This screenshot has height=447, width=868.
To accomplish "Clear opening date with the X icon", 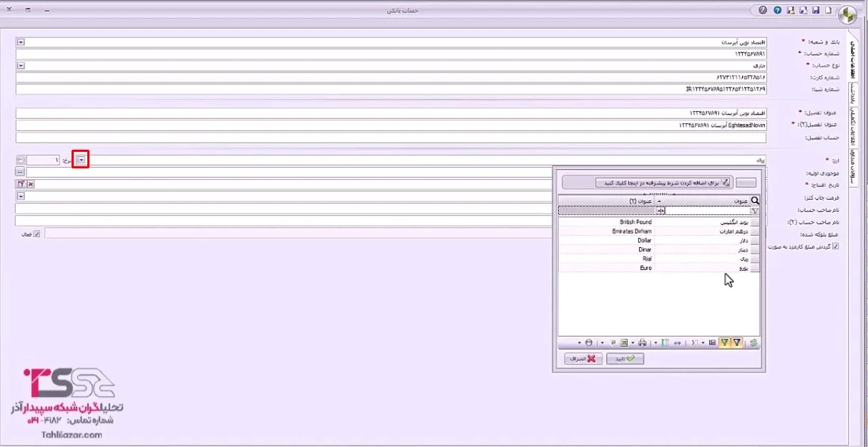I will (31, 184).
